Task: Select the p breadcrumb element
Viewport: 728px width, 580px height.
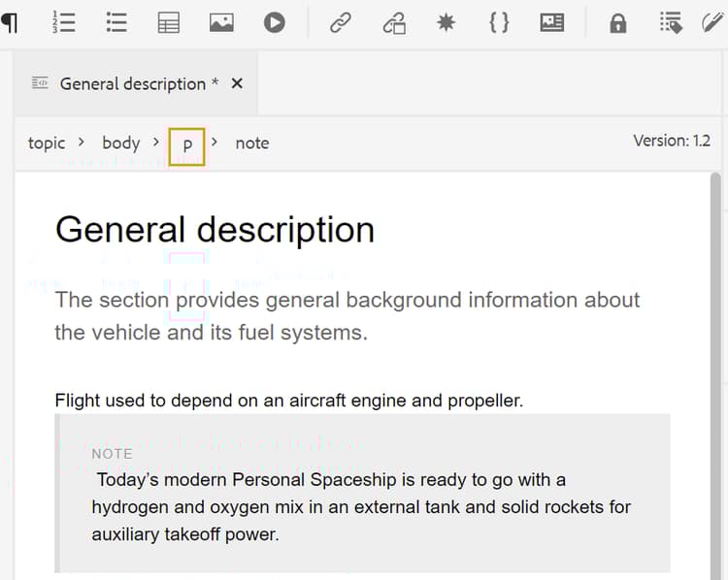Action: [x=186, y=146]
